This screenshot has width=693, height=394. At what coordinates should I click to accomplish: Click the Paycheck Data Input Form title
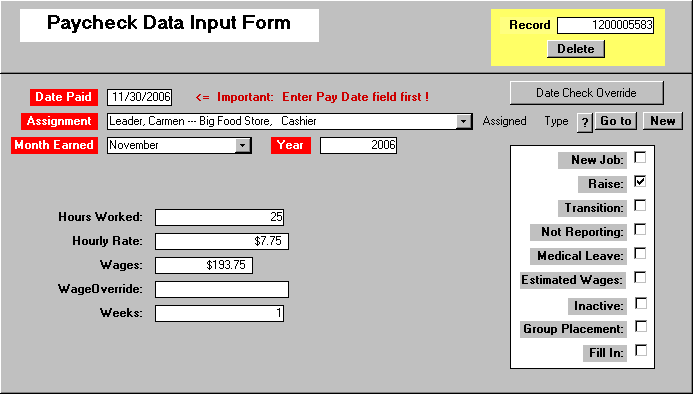click(169, 23)
